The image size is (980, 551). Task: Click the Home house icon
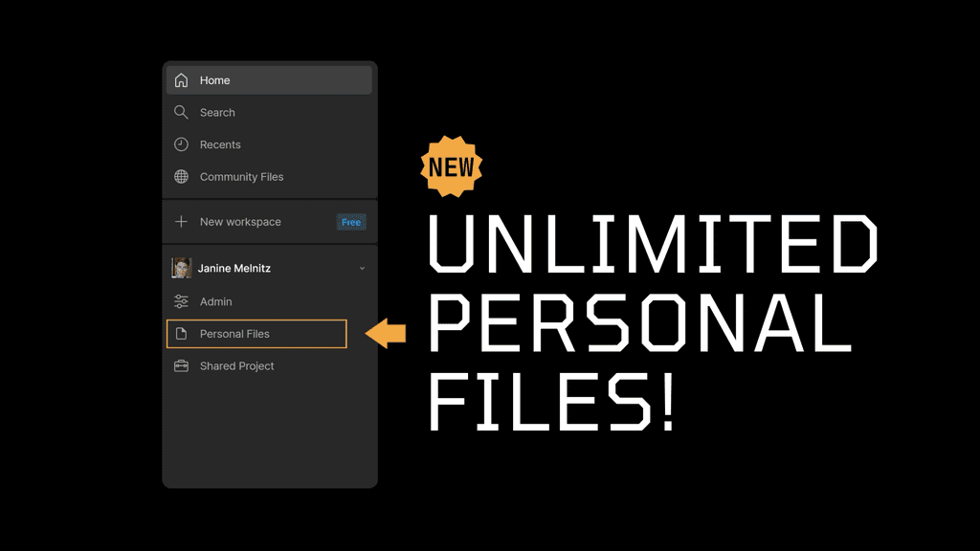pos(182,80)
